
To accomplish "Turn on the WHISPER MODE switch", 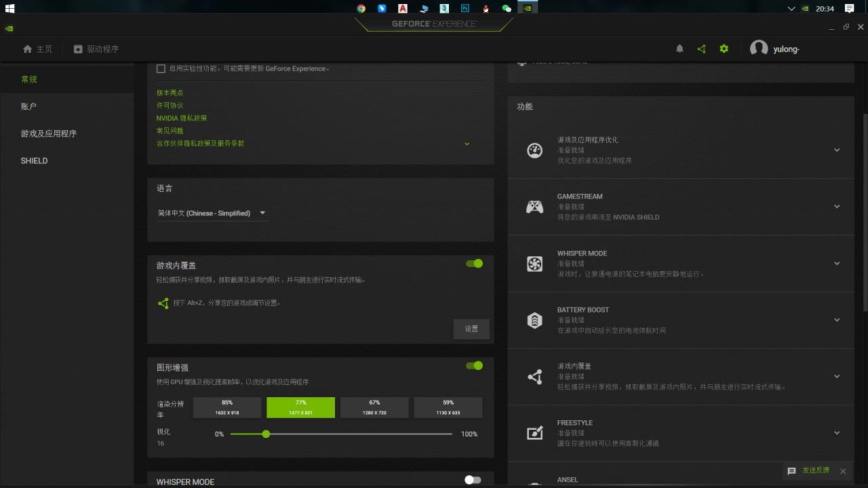I will pyautogui.click(x=473, y=480).
